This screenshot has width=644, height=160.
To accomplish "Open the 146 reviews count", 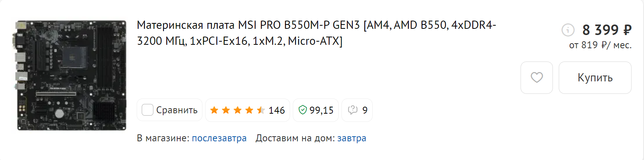I will click(x=277, y=111).
